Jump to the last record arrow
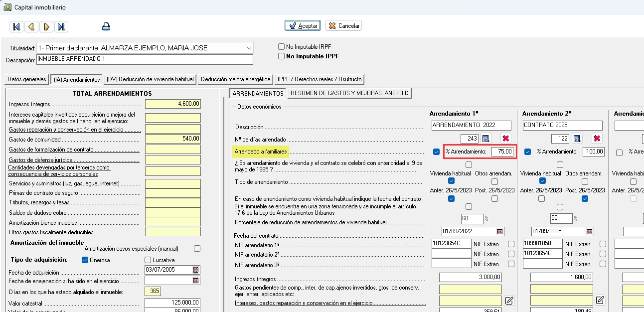 point(61,27)
